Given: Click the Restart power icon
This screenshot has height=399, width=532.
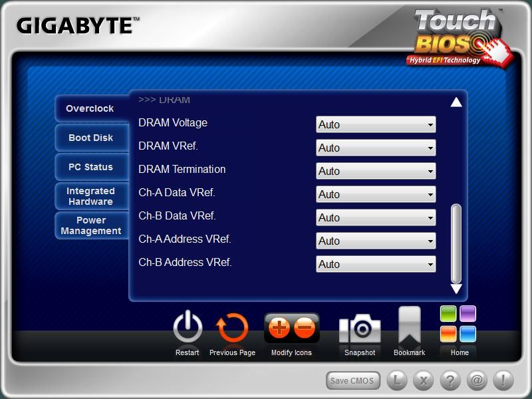Looking at the screenshot, I should 188,327.
